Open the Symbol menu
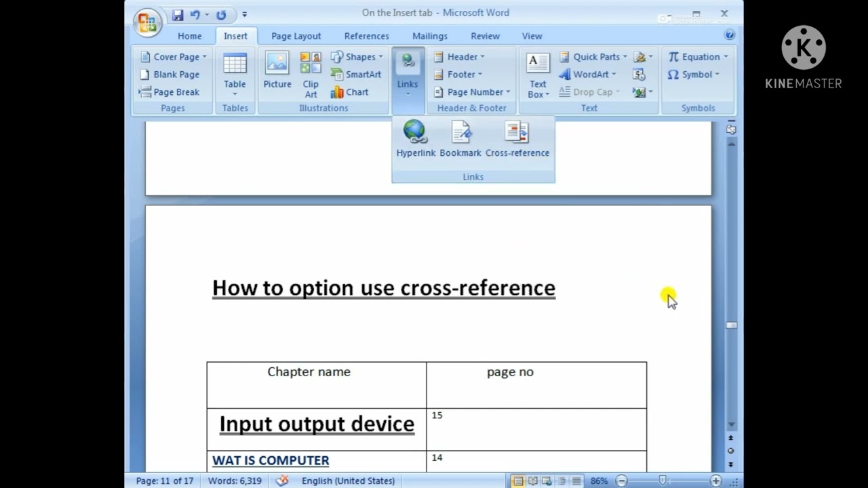 [x=693, y=75]
